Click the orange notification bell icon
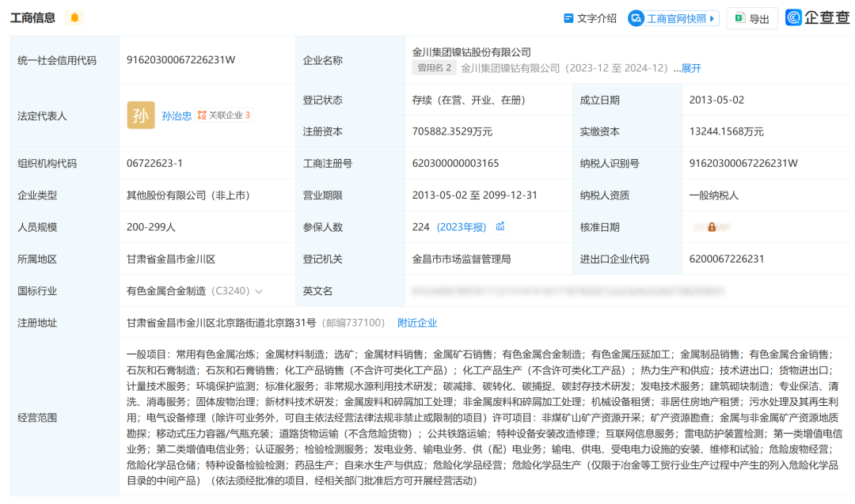The image size is (855, 504). (74, 18)
